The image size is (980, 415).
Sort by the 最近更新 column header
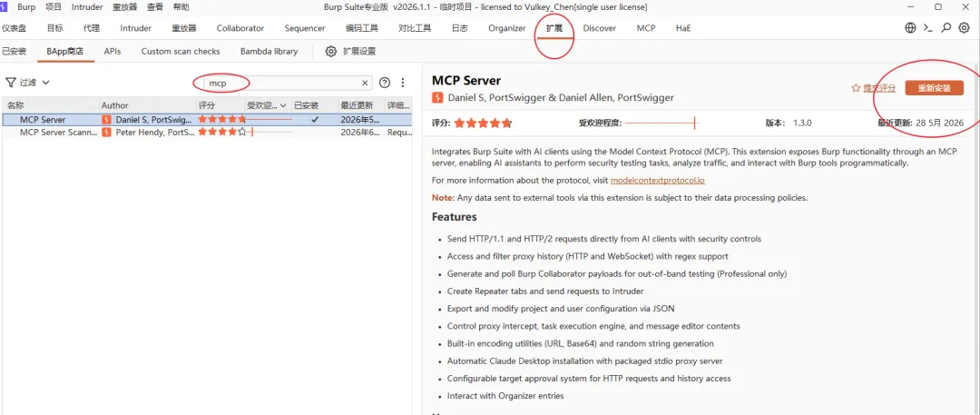[361, 105]
